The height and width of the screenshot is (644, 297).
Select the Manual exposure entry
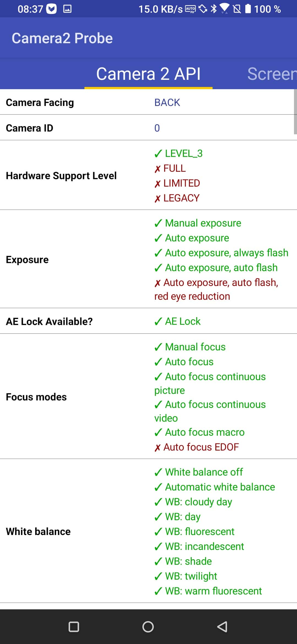tap(198, 223)
